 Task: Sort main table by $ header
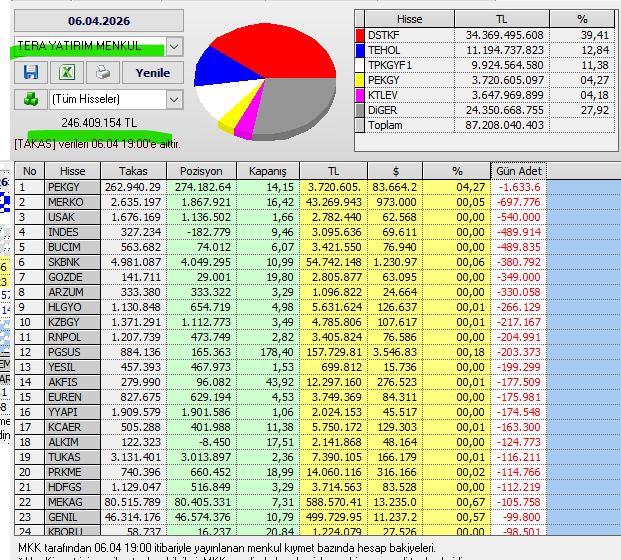(395, 171)
